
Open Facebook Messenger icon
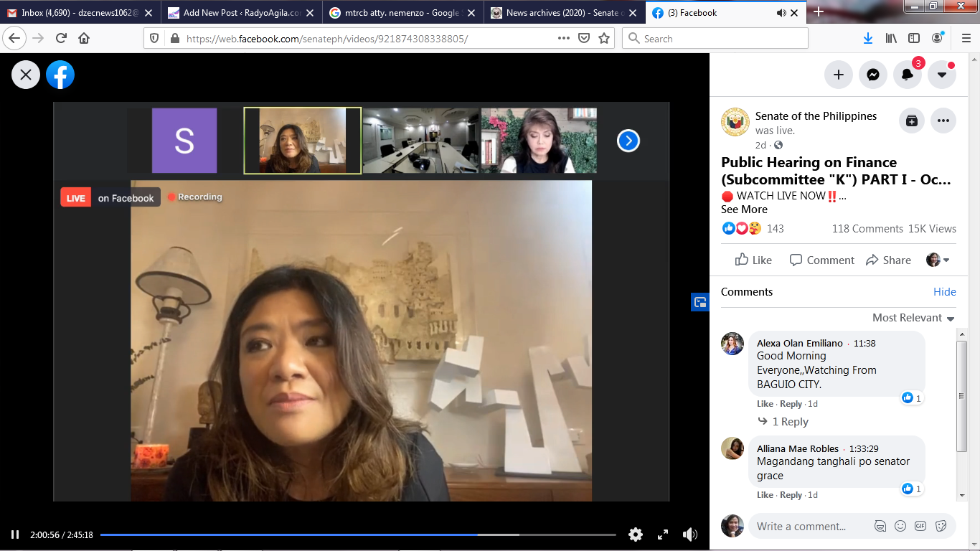pyautogui.click(x=873, y=75)
